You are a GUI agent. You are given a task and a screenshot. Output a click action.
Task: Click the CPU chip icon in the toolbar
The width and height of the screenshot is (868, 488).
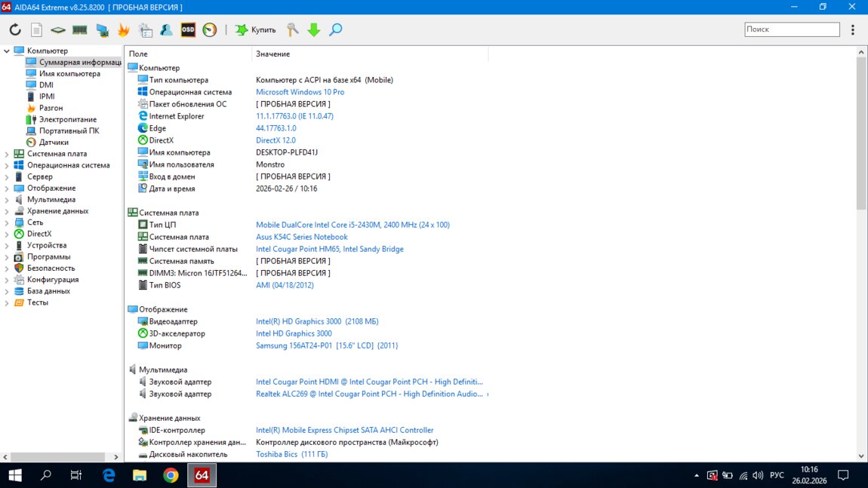58,30
